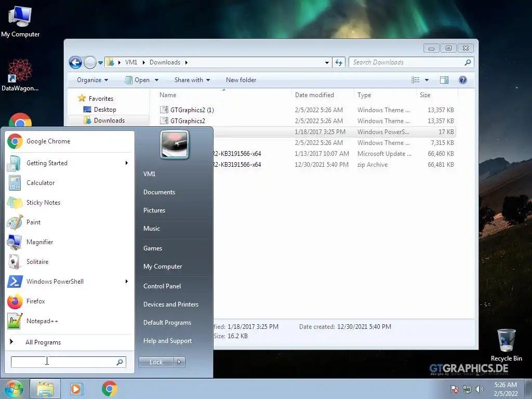Select Downloads in navigation pane
This screenshot has width=532, height=399.
pos(109,121)
